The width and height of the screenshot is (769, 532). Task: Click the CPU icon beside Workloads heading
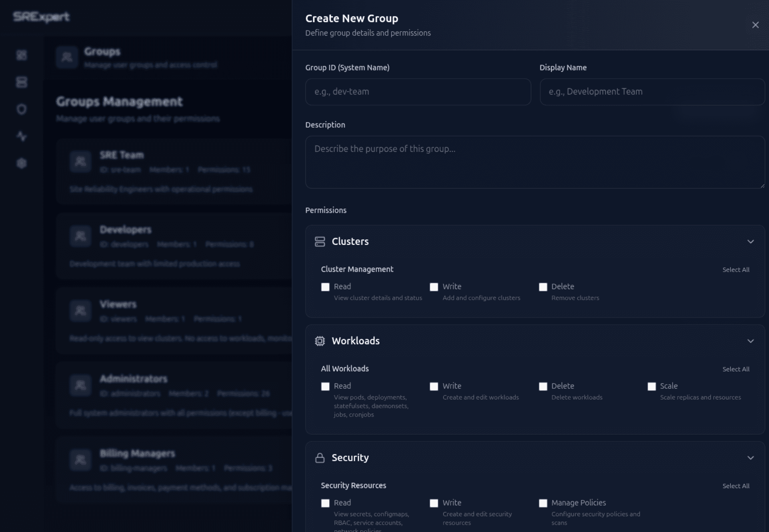pyautogui.click(x=320, y=341)
